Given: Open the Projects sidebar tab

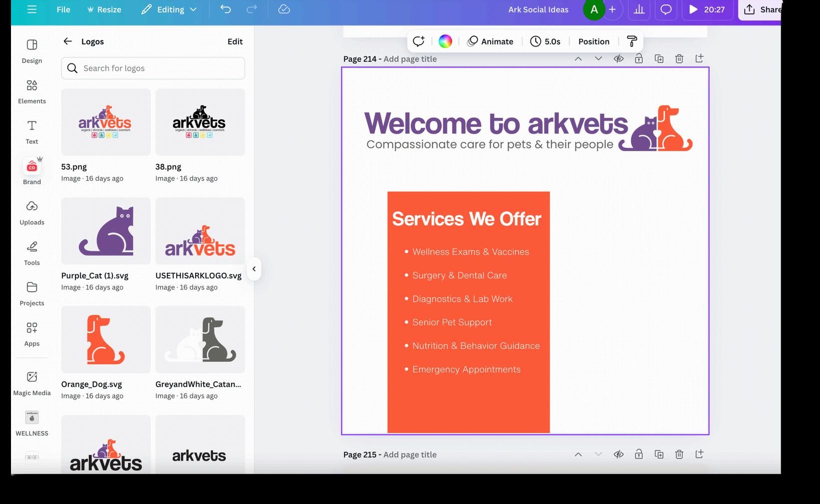Looking at the screenshot, I should [32, 294].
